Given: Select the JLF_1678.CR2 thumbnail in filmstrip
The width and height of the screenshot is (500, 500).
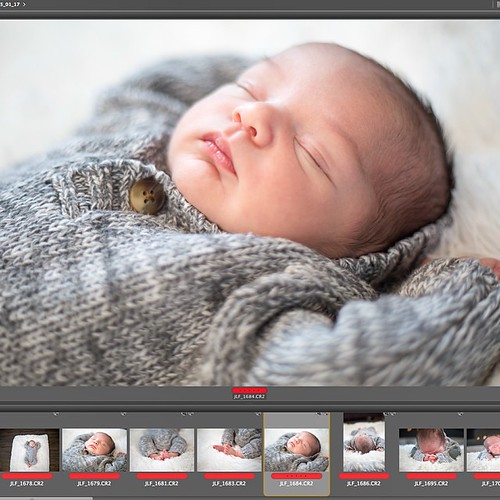Looking at the screenshot, I should 30,450.
